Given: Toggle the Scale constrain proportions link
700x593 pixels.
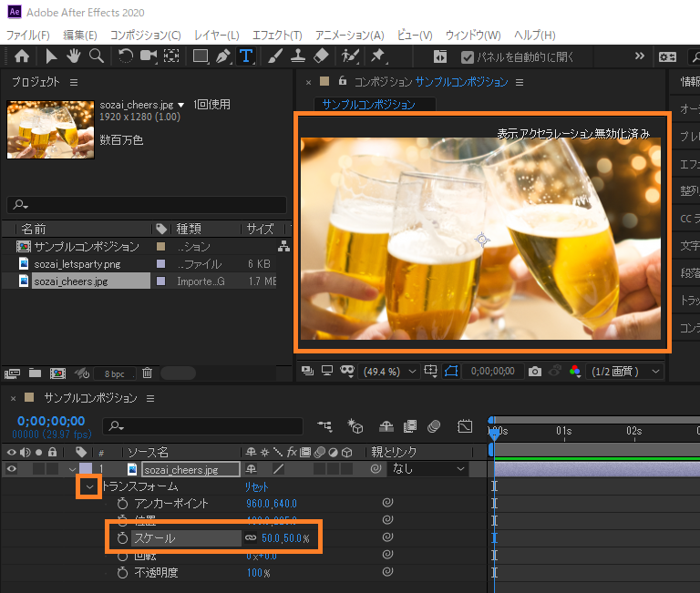Looking at the screenshot, I should tap(251, 537).
